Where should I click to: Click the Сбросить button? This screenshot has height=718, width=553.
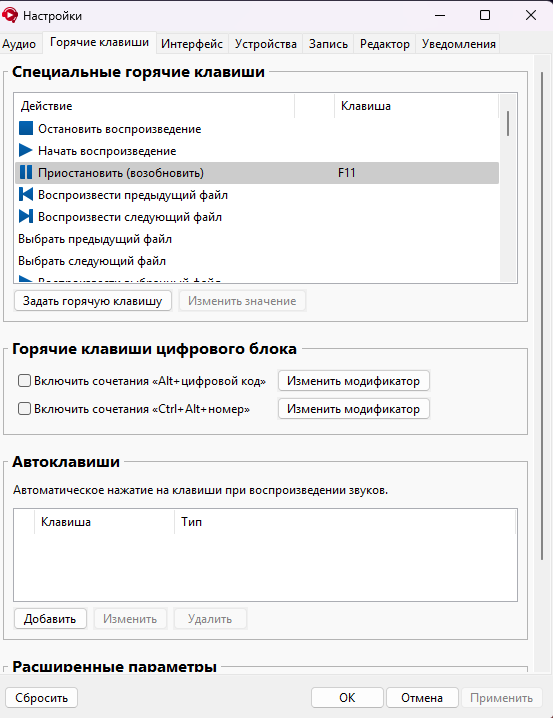pos(42,698)
